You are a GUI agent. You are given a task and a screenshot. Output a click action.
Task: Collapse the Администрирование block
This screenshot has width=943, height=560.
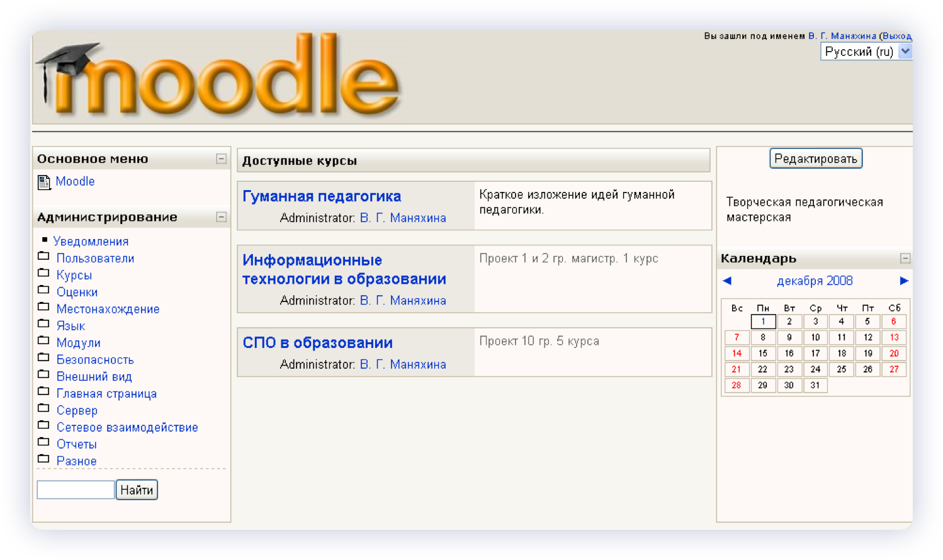click(221, 217)
